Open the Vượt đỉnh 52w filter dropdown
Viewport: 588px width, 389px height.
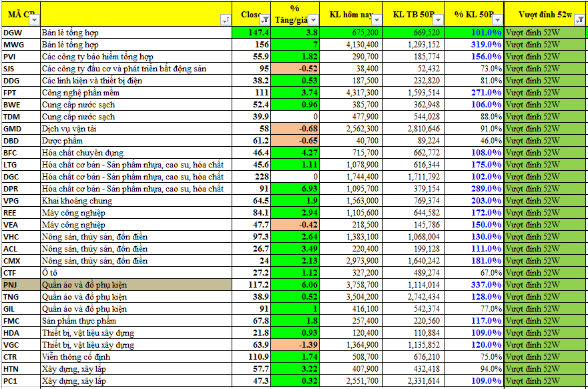(x=579, y=20)
